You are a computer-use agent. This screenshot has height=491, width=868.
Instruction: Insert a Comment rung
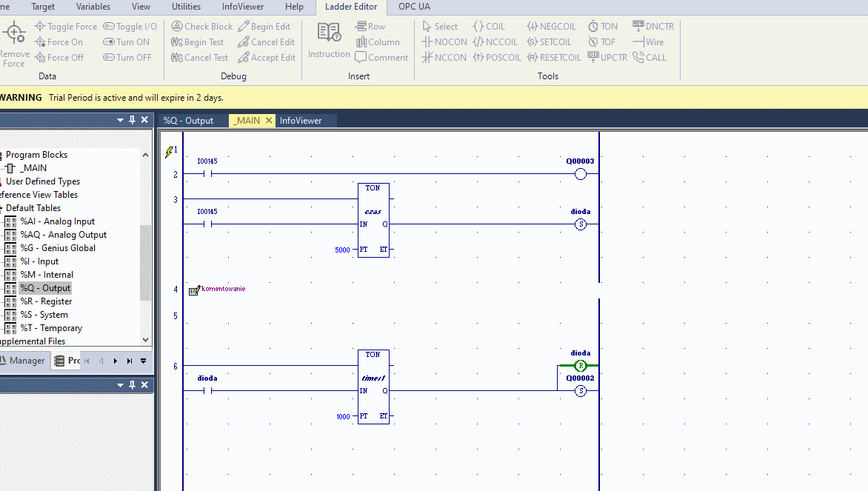[x=381, y=58]
